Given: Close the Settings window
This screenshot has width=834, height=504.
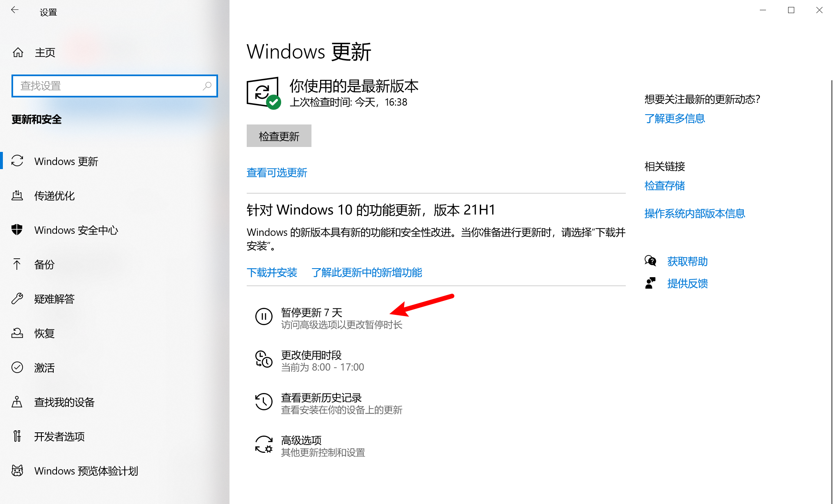Looking at the screenshot, I should pos(819,10).
